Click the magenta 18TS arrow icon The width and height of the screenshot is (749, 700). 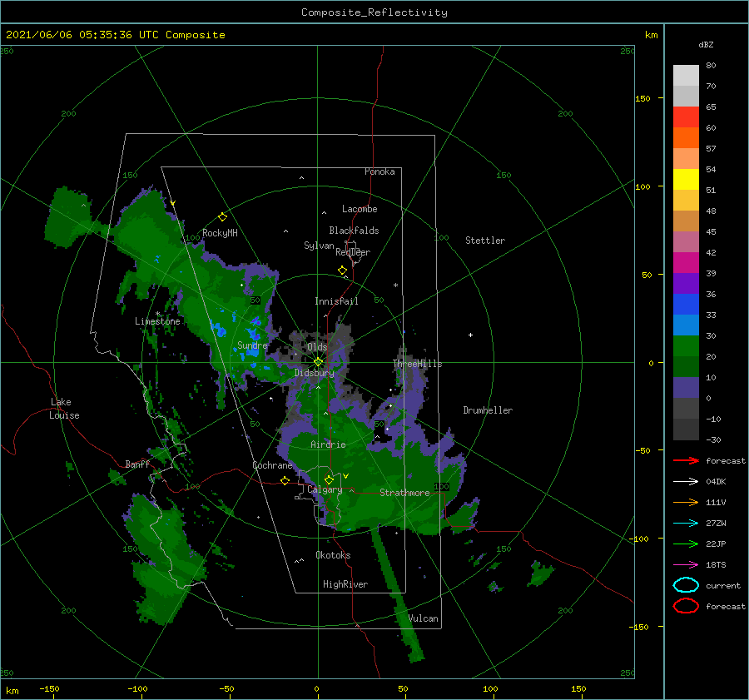click(686, 565)
